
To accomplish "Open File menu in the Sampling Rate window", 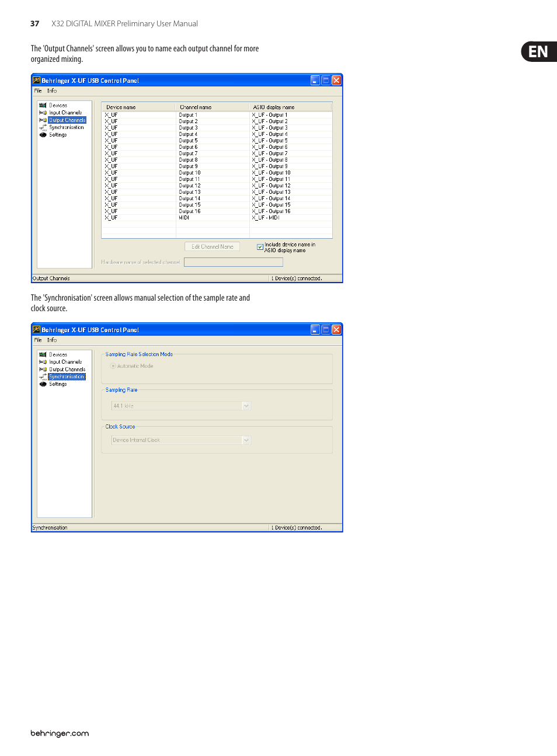I will (x=38, y=340).
